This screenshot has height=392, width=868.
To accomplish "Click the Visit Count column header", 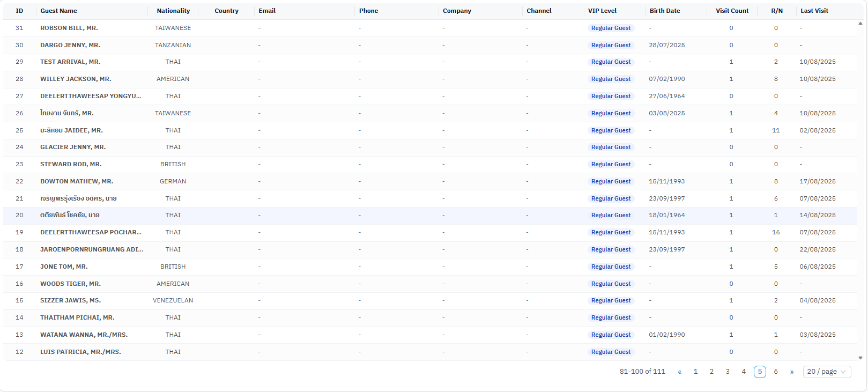I will [x=732, y=11].
